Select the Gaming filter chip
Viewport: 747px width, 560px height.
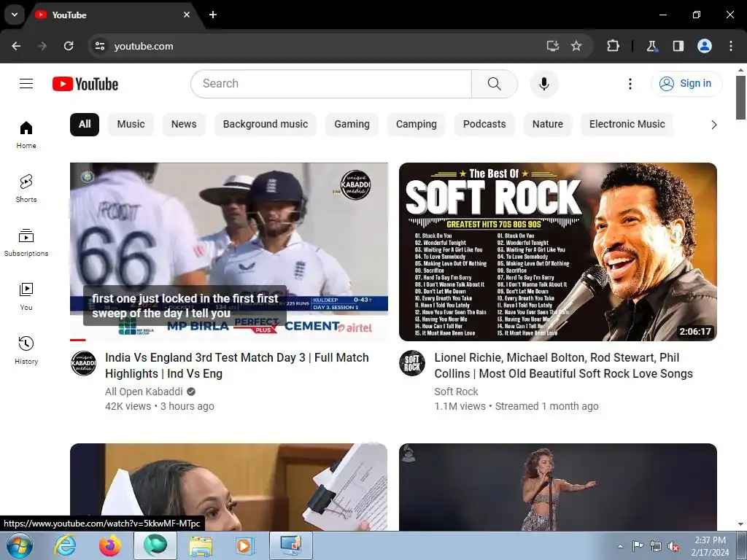[352, 124]
